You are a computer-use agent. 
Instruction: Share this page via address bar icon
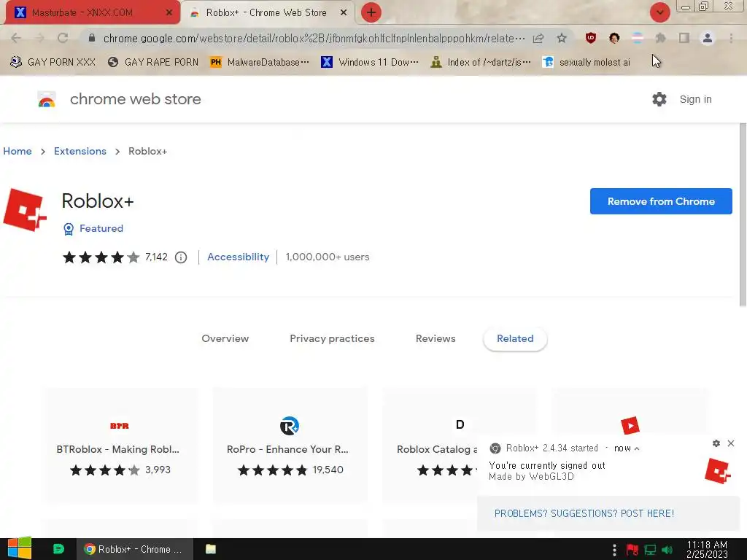(x=538, y=38)
